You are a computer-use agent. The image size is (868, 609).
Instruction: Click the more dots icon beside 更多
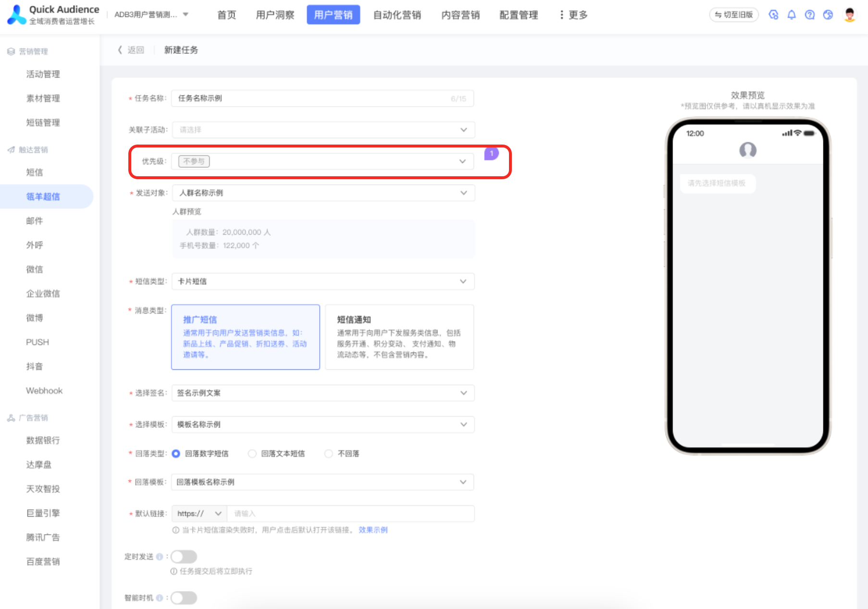561,15
